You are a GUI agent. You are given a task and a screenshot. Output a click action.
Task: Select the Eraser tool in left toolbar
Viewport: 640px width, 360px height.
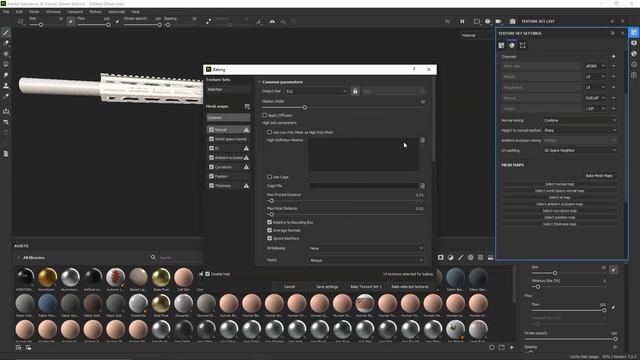pos(6,43)
